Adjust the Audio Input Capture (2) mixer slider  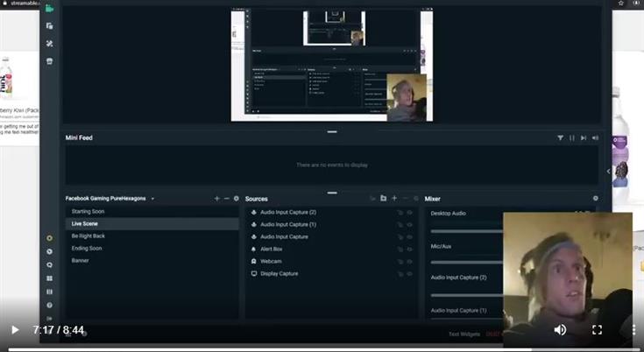[466, 295]
